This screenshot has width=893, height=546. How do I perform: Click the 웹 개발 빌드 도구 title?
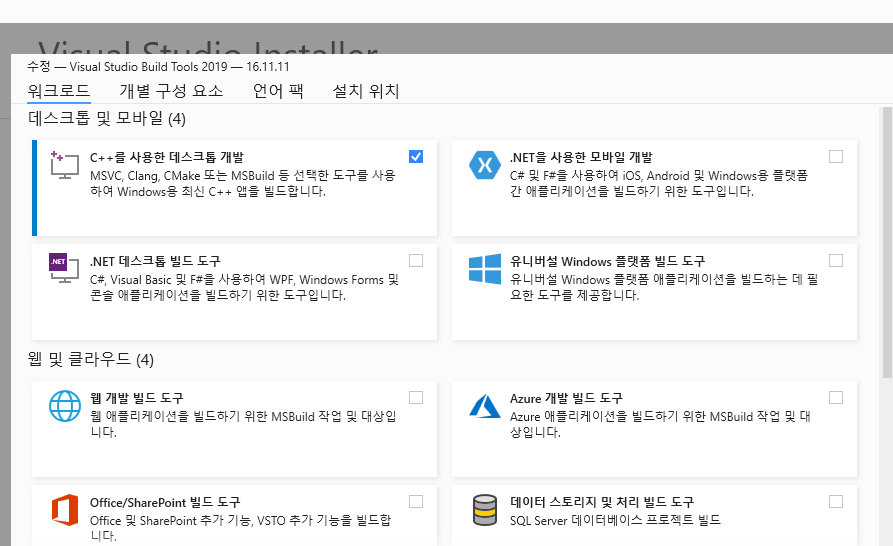coord(137,398)
